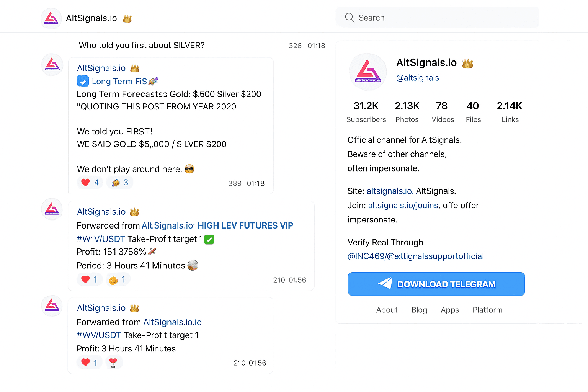Open the large AltSignals profile avatar
This screenshot has height=392, width=588.
(x=368, y=72)
